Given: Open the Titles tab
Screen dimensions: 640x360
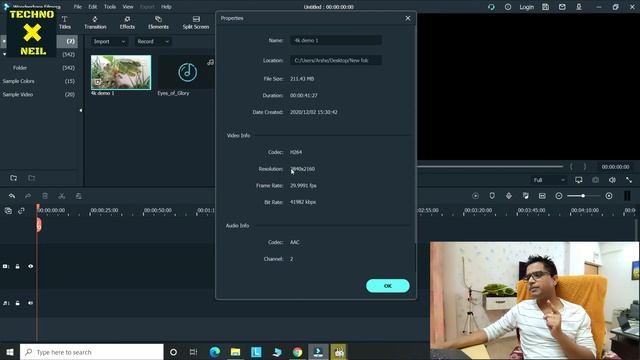Looking at the screenshot, I should (x=64, y=23).
